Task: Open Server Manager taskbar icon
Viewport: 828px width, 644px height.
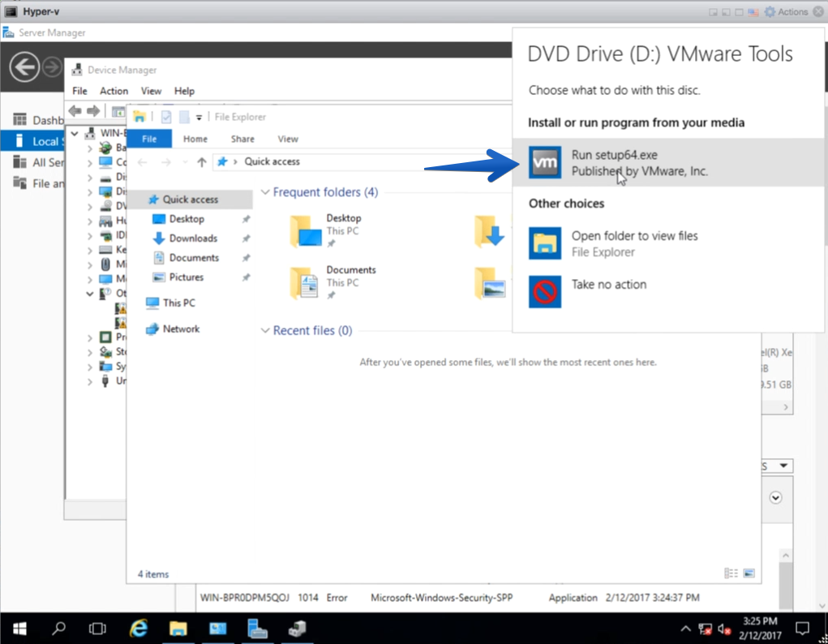Action: coord(257,629)
